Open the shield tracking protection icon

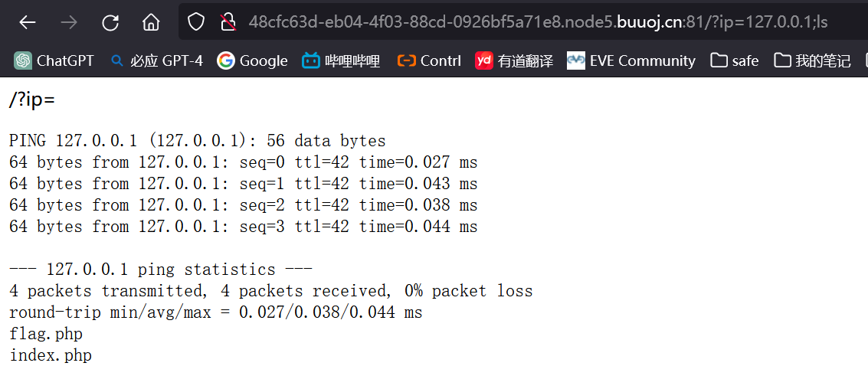click(196, 22)
